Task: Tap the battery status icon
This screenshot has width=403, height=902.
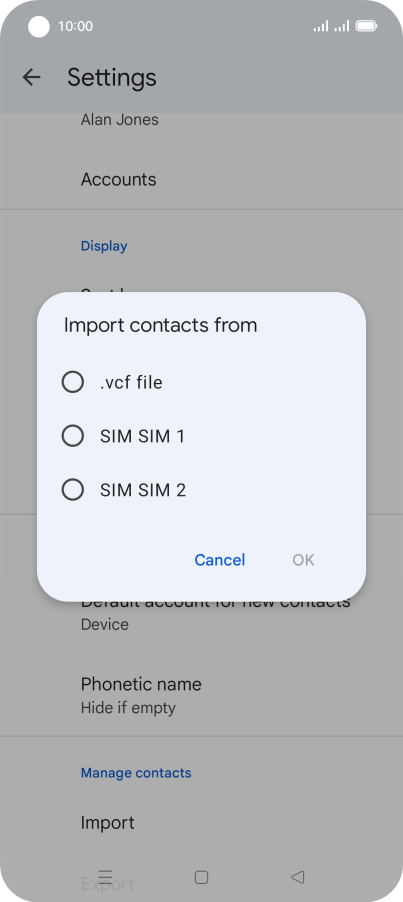Action: pos(366,26)
